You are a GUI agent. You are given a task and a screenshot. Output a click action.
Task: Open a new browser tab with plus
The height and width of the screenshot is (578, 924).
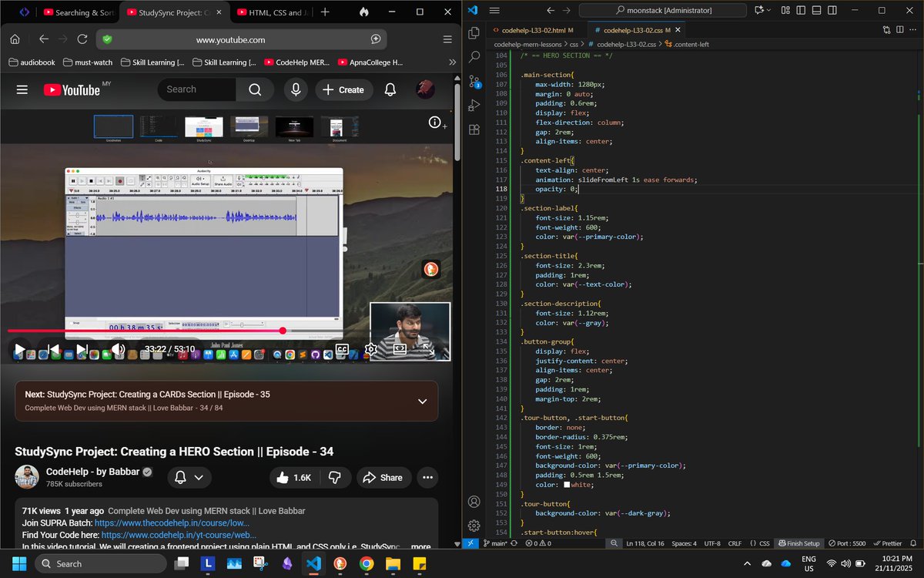pyautogui.click(x=325, y=12)
